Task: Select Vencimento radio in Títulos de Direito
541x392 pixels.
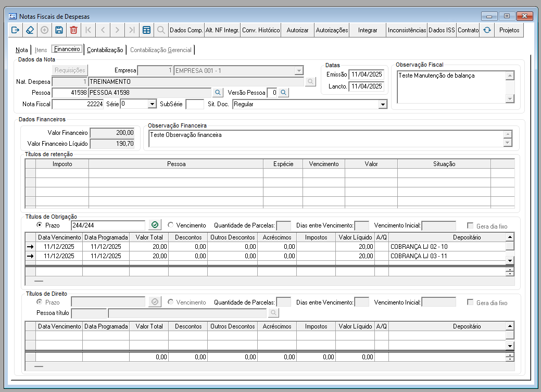Action: click(170, 302)
